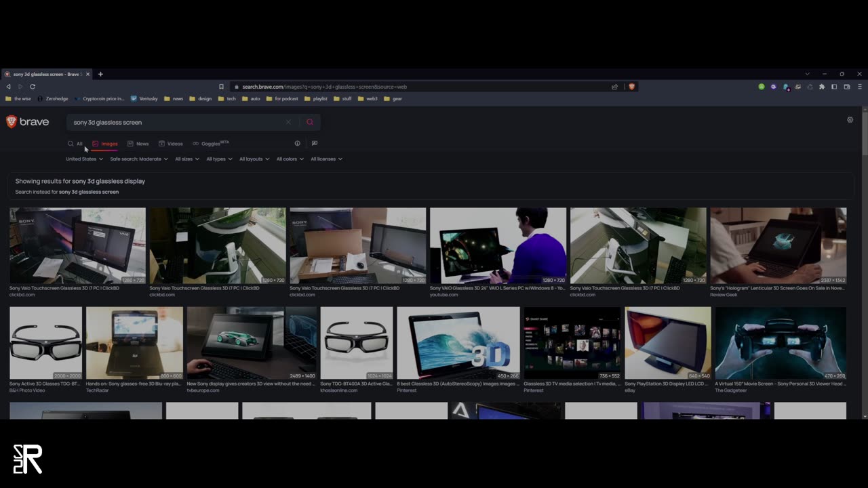Open the tab search chevron in title bar
This screenshot has height=488, width=868.
tap(807, 74)
